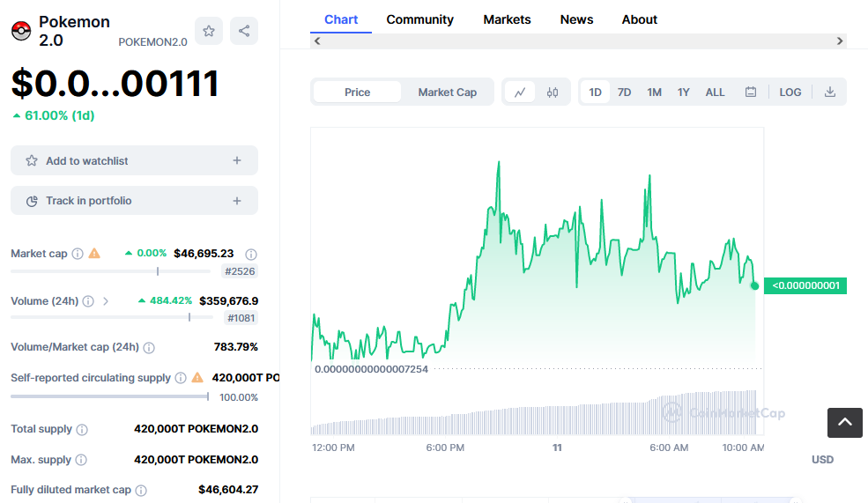Click the market cap rank progress bar
Screen dimensions: 868x503
click(111, 271)
